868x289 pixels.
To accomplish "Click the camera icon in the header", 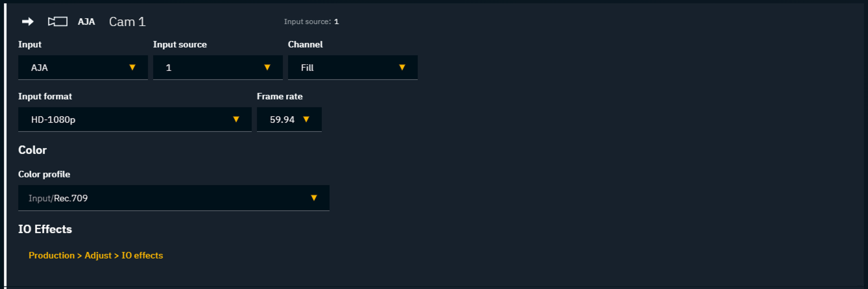I will (x=58, y=21).
